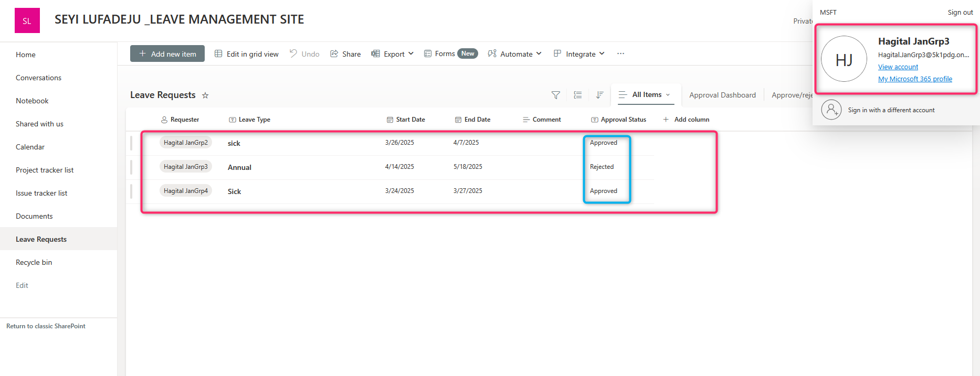980x376 pixels.
Task: Click the site title SEYI LUFADEJU
Action: [x=179, y=19]
